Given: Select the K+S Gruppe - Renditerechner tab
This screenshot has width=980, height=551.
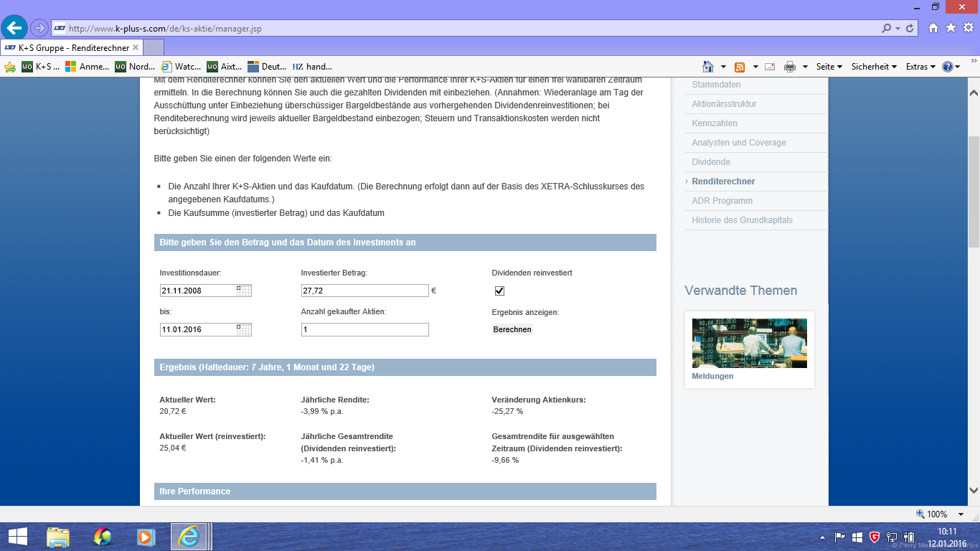Looking at the screenshot, I should pos(72,48).
